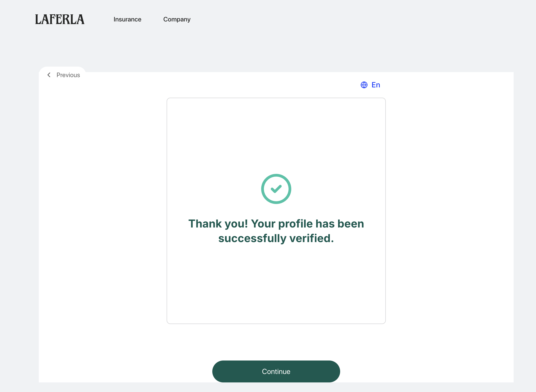
Task: Click the word 'Insurance' in the header
Action: [127, 19]
